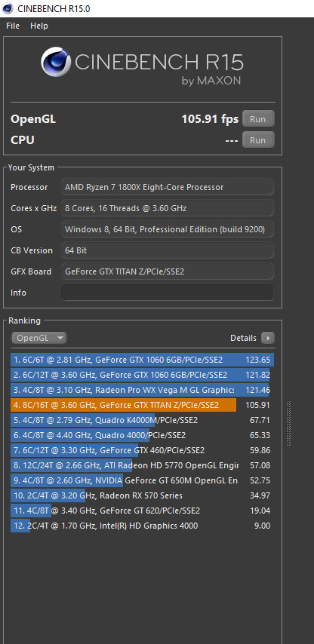Select the Radeon RX 570 Series entry
314x644 pixels.
click(142, 495)
